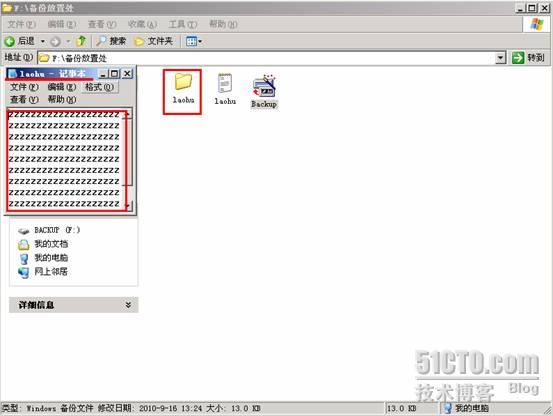Image resolution: width=553 pixels, height=416 pixels.
Task: Click inside the Notepad text area
Action: tap(66, 160)
